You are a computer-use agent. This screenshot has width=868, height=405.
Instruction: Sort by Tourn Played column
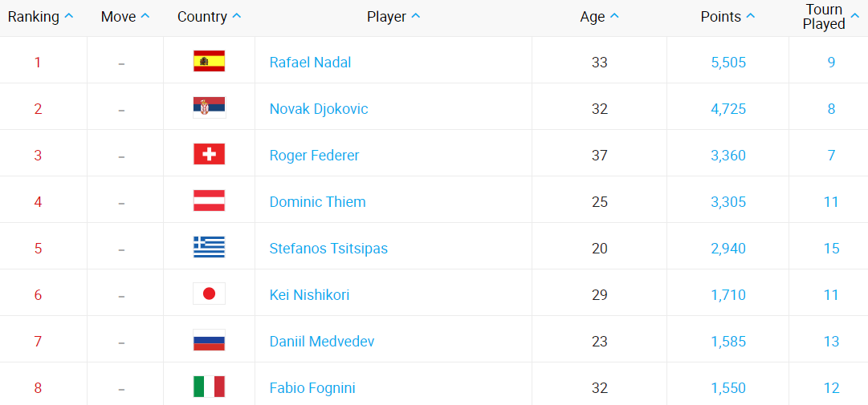pyautogui.click(x=830, y=17)
